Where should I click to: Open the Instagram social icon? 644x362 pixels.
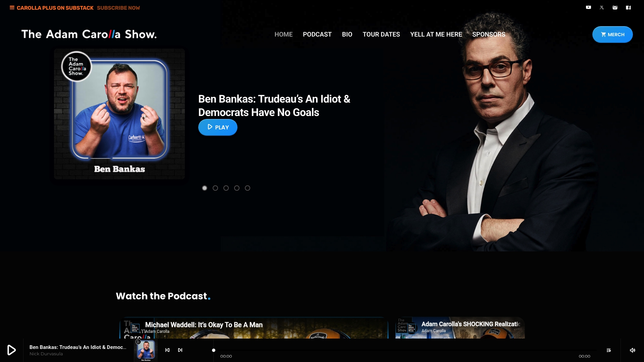point(615,7)
